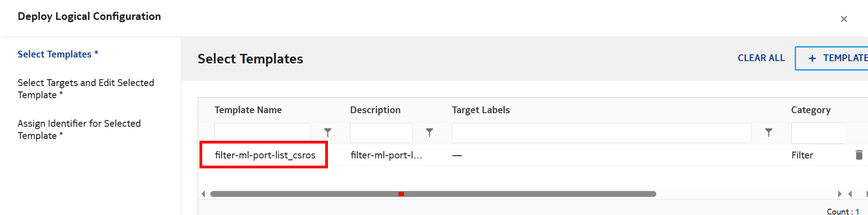Select the filter-ml-port-list_csros template name
This screenshot has height=215, width=868.
click(x=265, y=155)
